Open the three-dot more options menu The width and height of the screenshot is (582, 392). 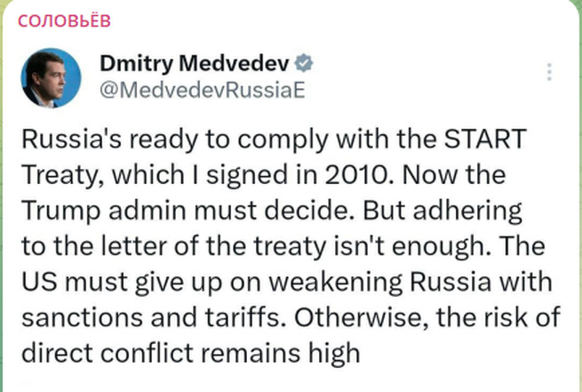(549, 72)
